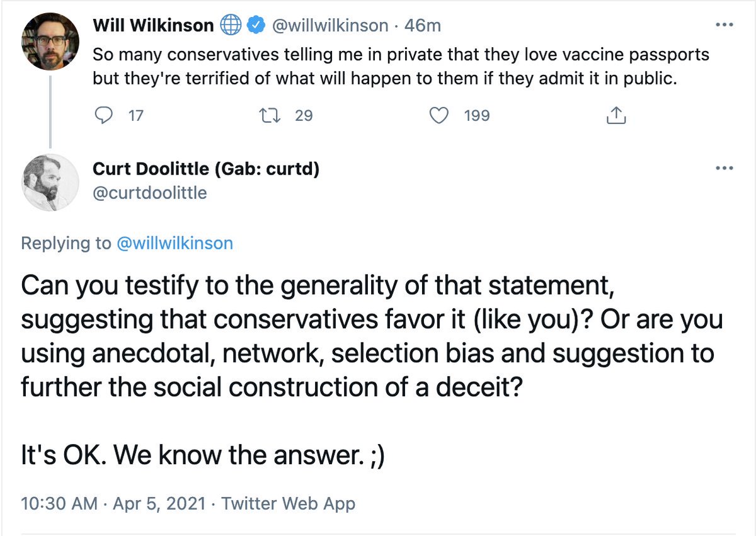Click Curt Doolittle's display name

207,168
